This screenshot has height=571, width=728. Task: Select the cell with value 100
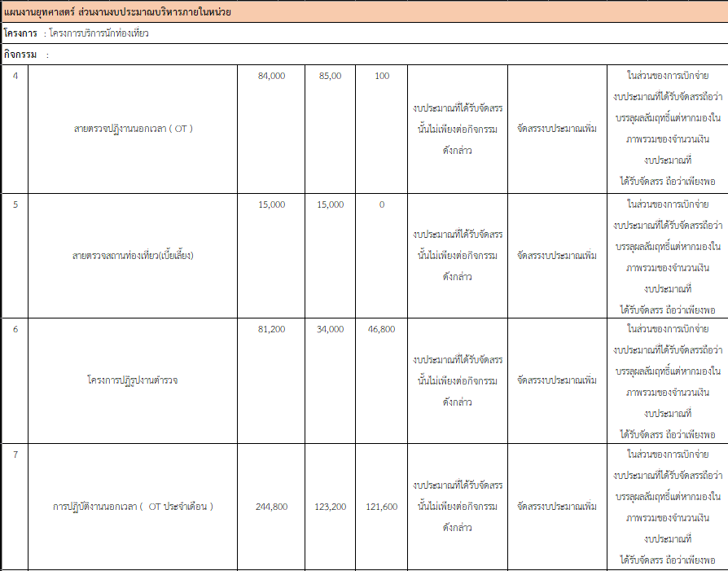click(381, 76)
